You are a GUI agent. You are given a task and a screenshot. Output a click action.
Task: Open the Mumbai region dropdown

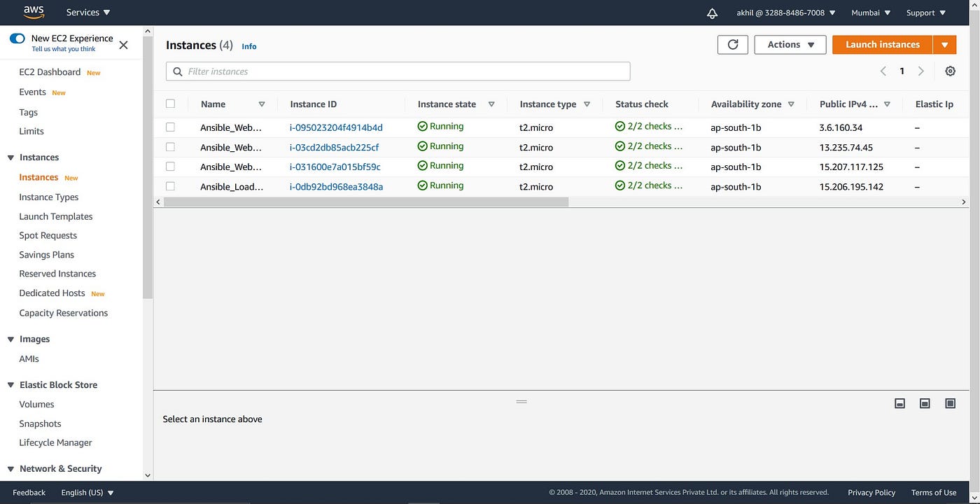[871, 13]
